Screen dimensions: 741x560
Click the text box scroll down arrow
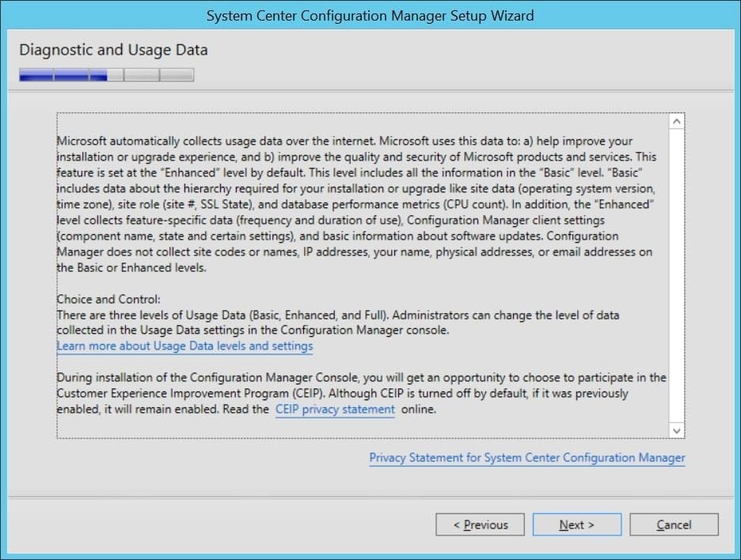pyautogui.click(x=677, y=430)
